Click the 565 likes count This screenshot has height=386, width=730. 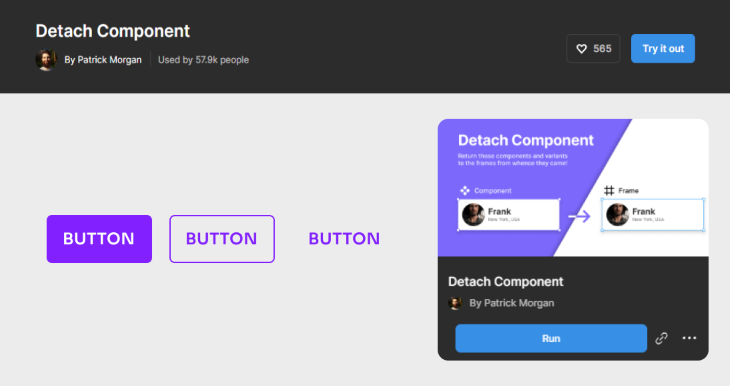[602, 48]
